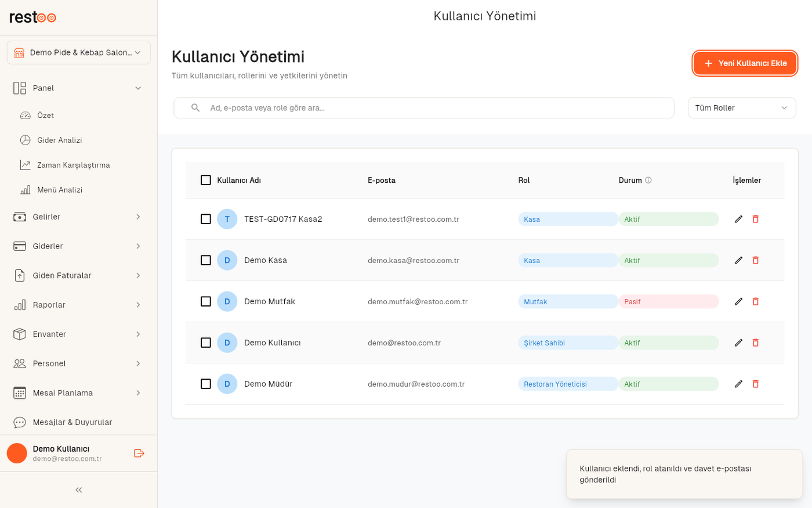Image resolution: width=812 pixels, height=508 pixels.
Task: Remove Demo Mutfak via trash icon
Action: click(755, 301)
